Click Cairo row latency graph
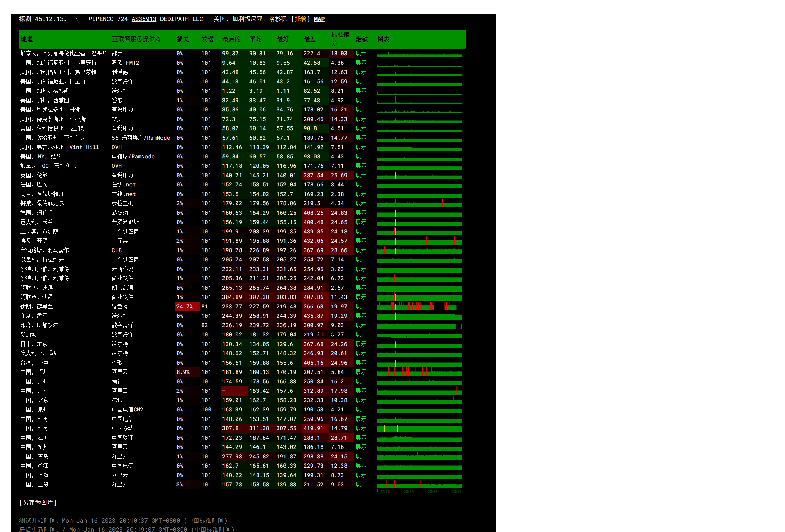 point(419,241)
